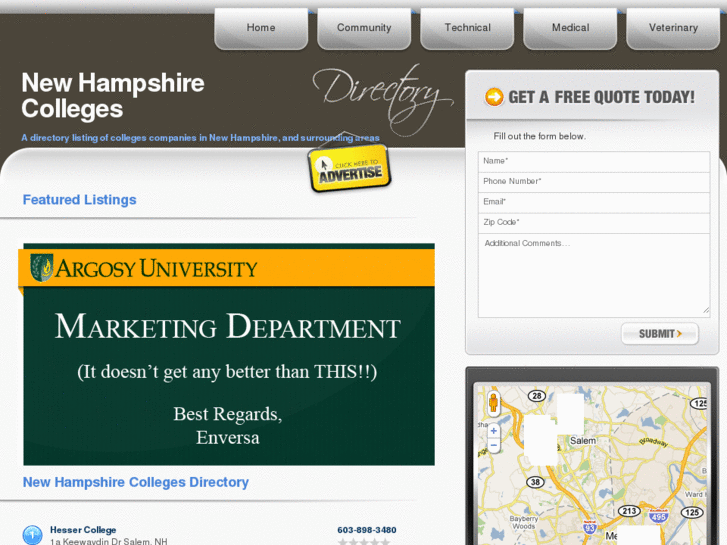Click the Get a Free Quote Today heading
The image size is (727, 545).
[601, 97]
